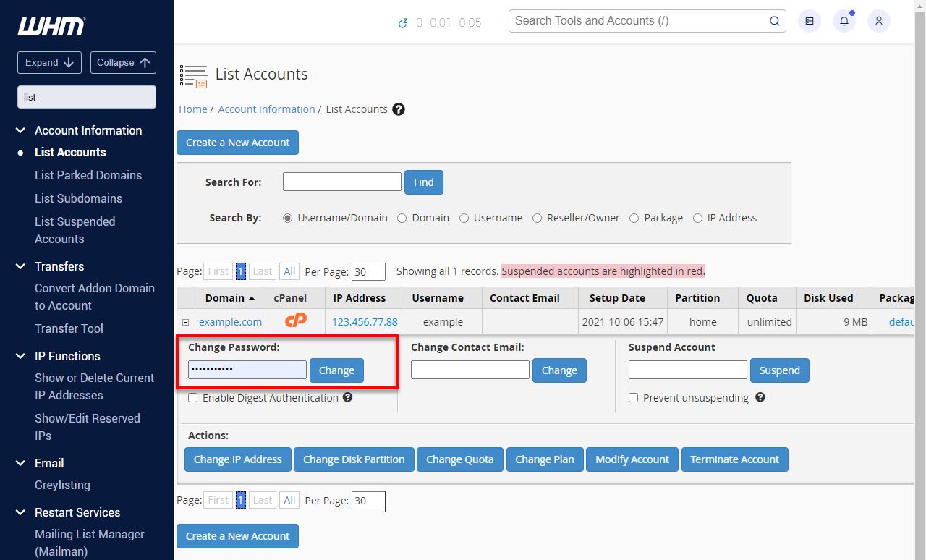Viewport: 926px width, 560px height.
Task: Click the Per Page value field
Action: tap(368, 271)
